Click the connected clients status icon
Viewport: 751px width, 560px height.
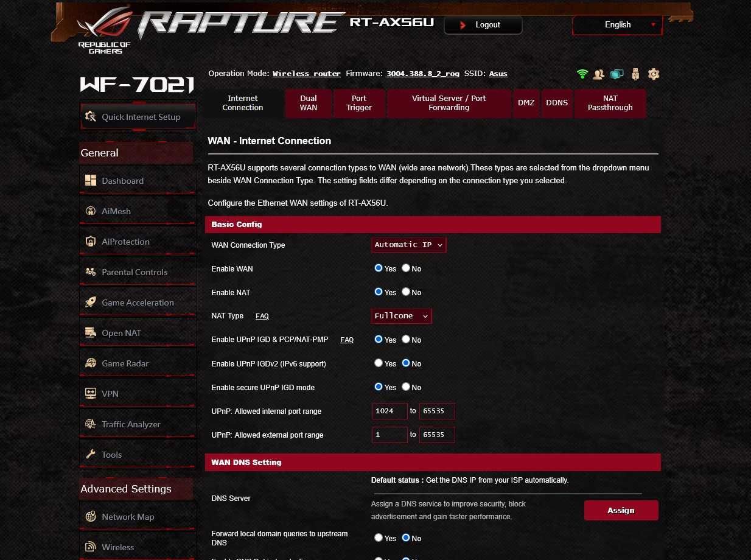pyautogui.click(x=599, y=74)
